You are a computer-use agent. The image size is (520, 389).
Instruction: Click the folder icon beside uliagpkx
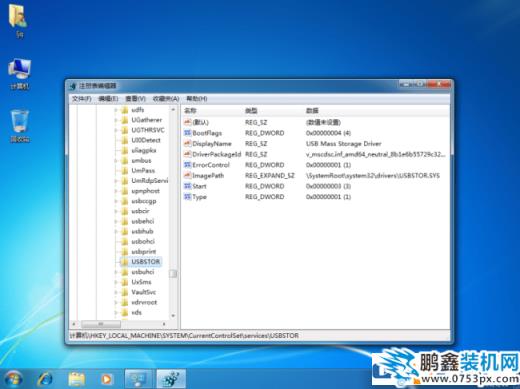[x=125, y=150]
